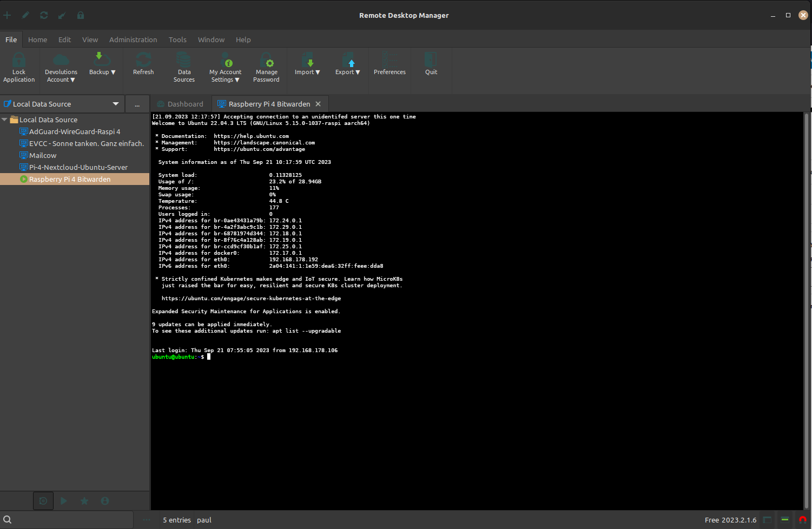Collapse the Local Data Source tree folder

[5, 120]
